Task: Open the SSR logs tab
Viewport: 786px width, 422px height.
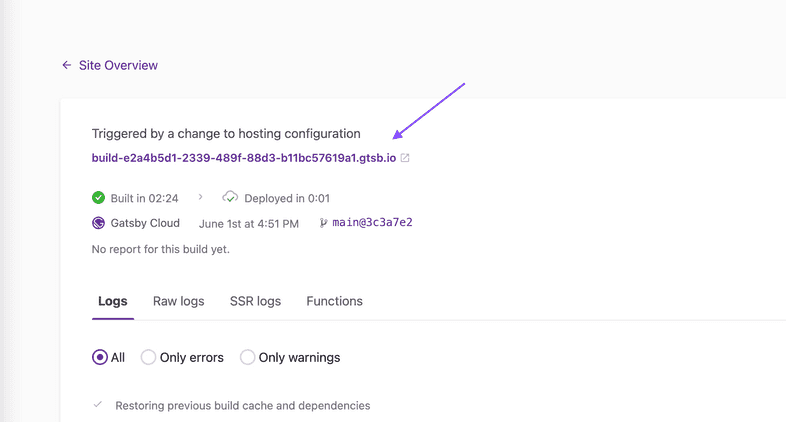Action: (255, 301)
